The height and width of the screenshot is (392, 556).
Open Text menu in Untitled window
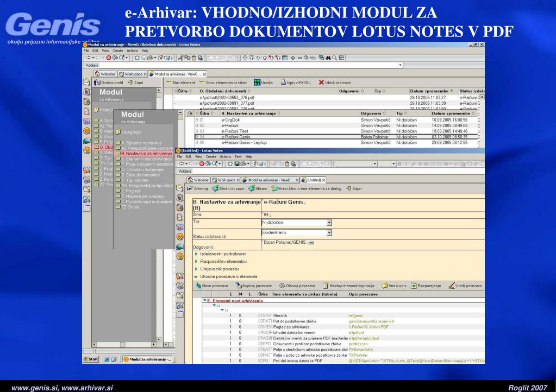click(238, 156)
